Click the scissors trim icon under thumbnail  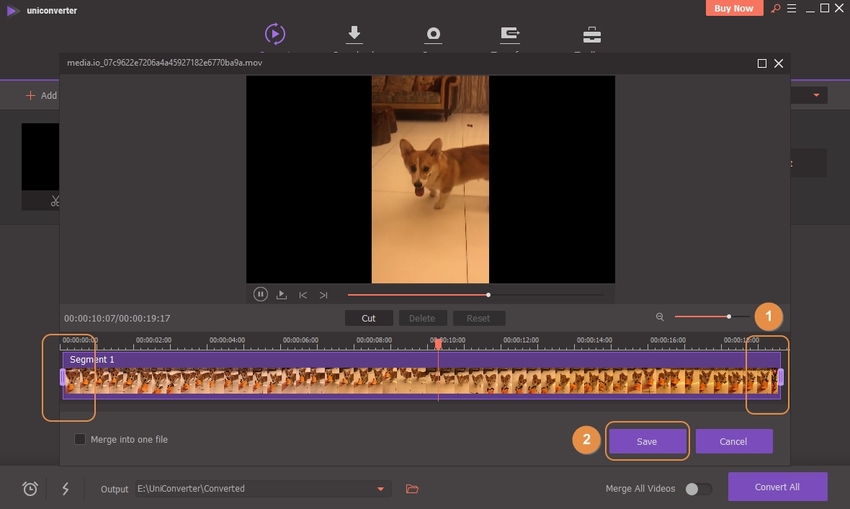[x=54, y=200]
